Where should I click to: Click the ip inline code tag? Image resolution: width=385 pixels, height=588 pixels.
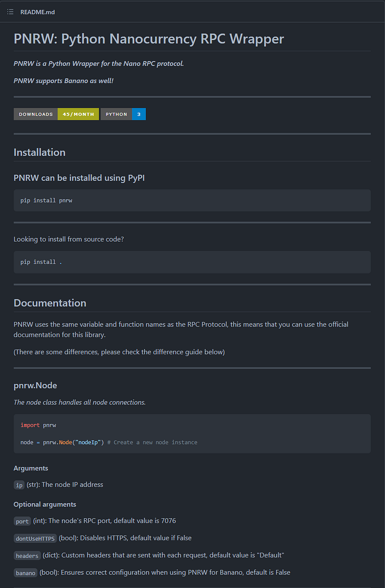click(x=19, y=485)
